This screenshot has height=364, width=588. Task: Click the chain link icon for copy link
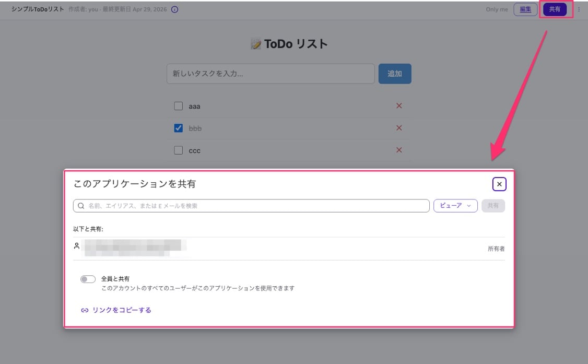coord(85,310)
